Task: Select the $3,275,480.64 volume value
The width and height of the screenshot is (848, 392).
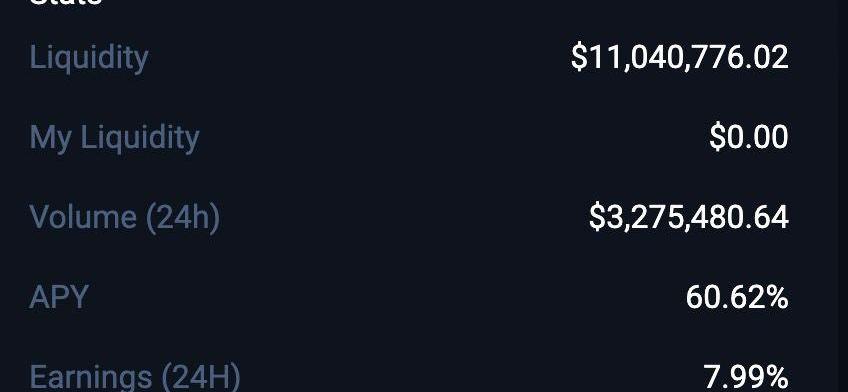Action: [x=689, y=217]
